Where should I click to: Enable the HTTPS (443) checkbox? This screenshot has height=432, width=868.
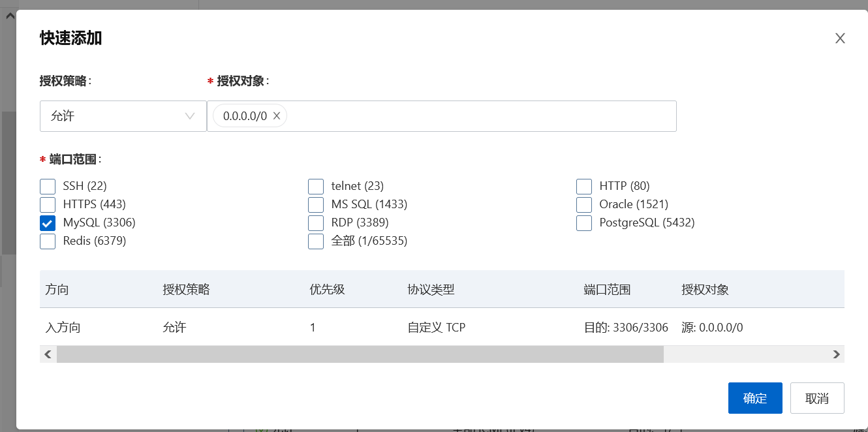pos(48,205)
